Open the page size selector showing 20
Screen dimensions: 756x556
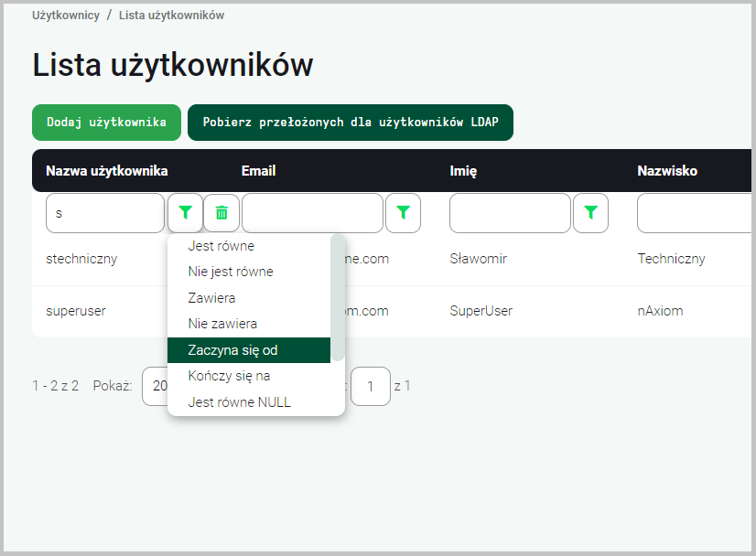162,386
